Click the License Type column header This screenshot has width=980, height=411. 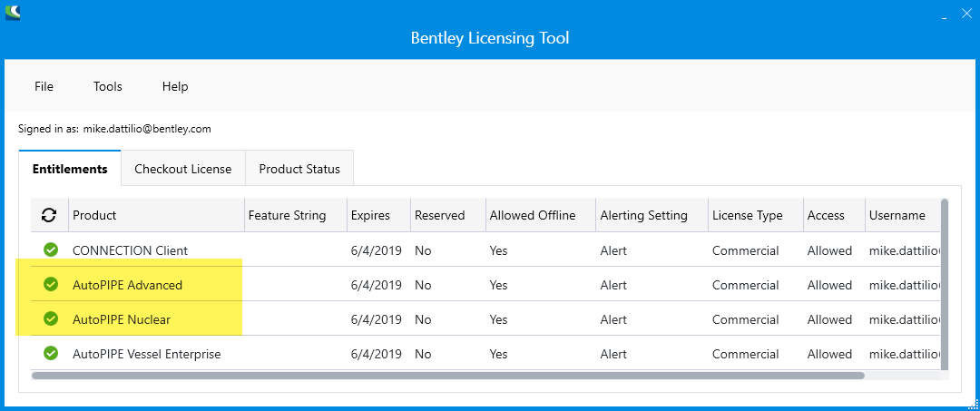(756, 216)
